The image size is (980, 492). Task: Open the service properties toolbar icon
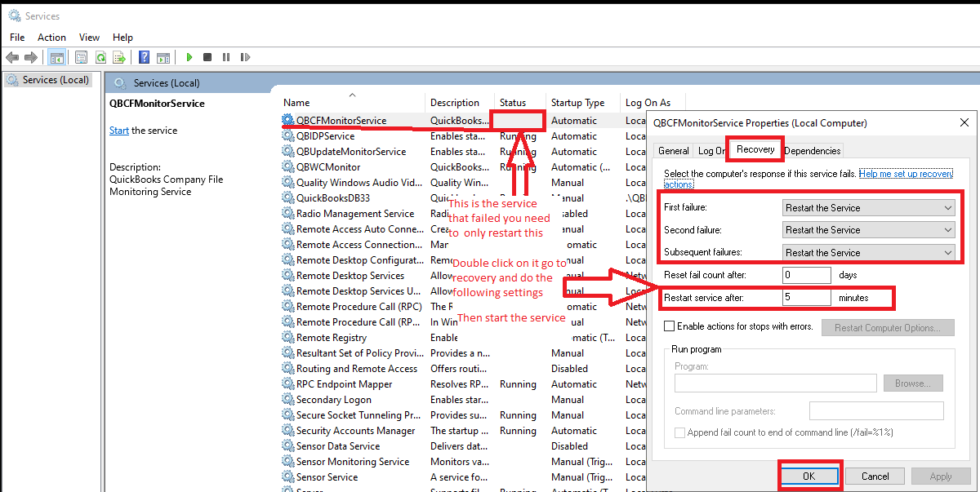81,57
